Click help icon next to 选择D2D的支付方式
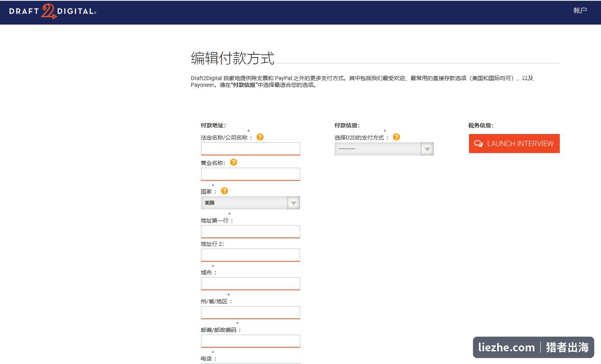Viewport: 601px width, 364px height. (396, 137)
